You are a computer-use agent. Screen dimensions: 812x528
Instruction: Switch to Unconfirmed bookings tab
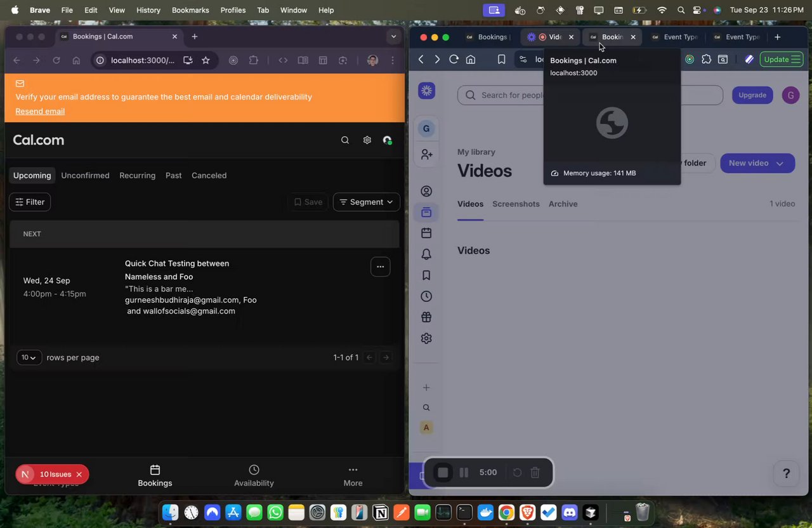click(x=85, y=175)
